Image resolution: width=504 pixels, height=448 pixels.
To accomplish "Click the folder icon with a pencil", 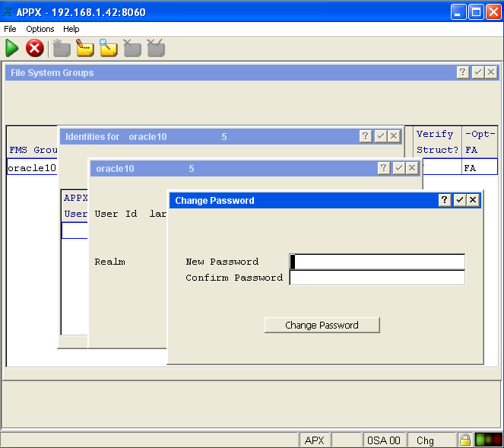I will click(85, 49).
